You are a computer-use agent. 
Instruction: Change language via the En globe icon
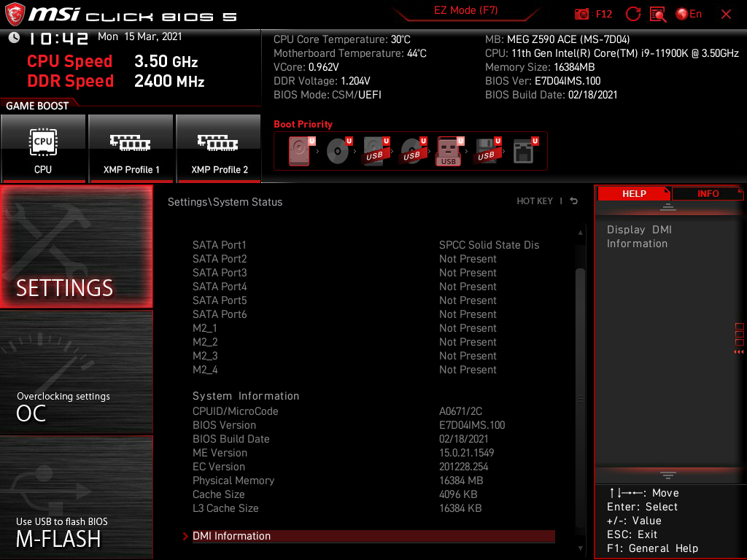pos(689,15)
